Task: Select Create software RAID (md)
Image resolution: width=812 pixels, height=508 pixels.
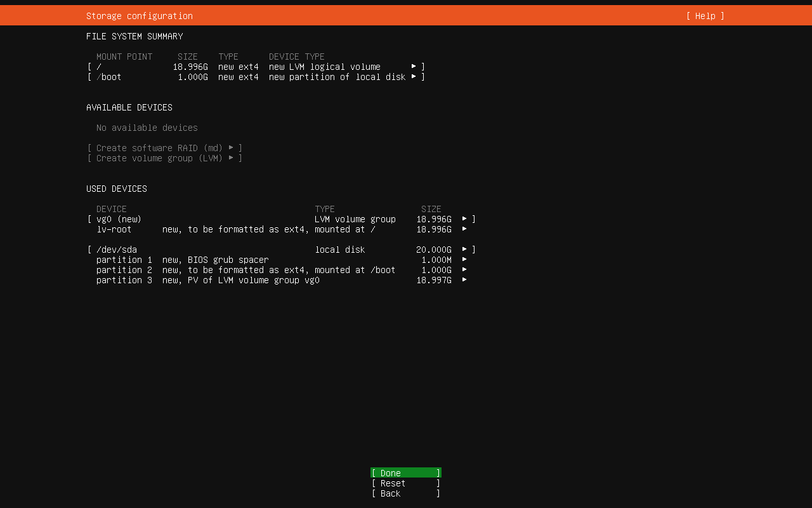Action: tap(164, 148)
